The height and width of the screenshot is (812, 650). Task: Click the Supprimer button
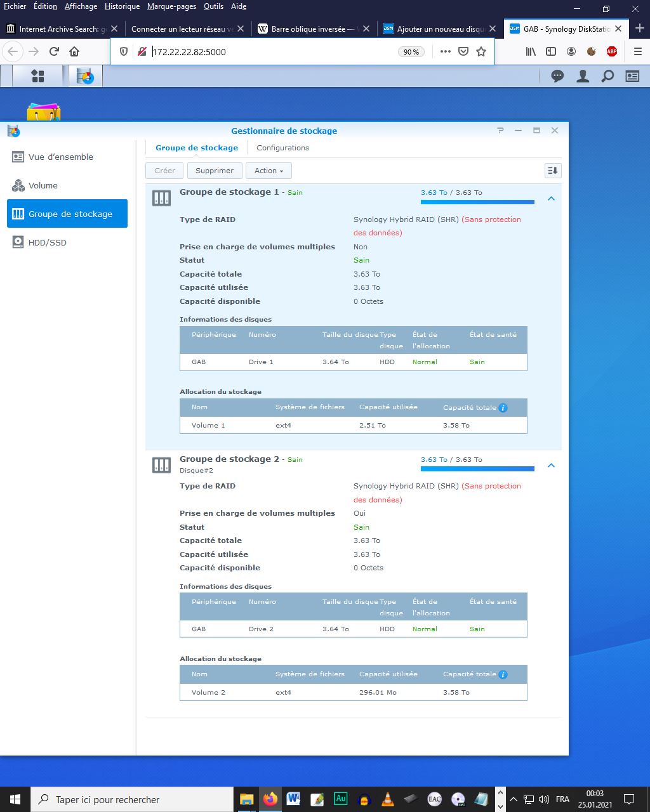(215, 171)
